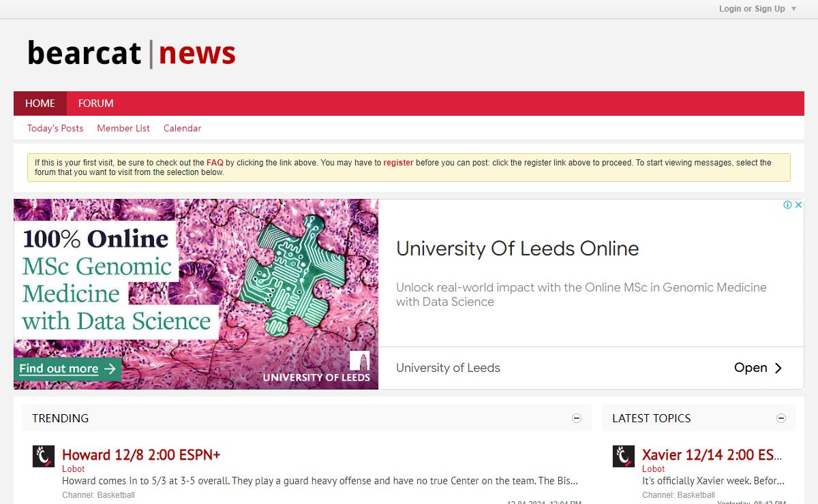The image size is (818, 504).
Task: Open the FAQ link in the notice
Action: (215, 163)
